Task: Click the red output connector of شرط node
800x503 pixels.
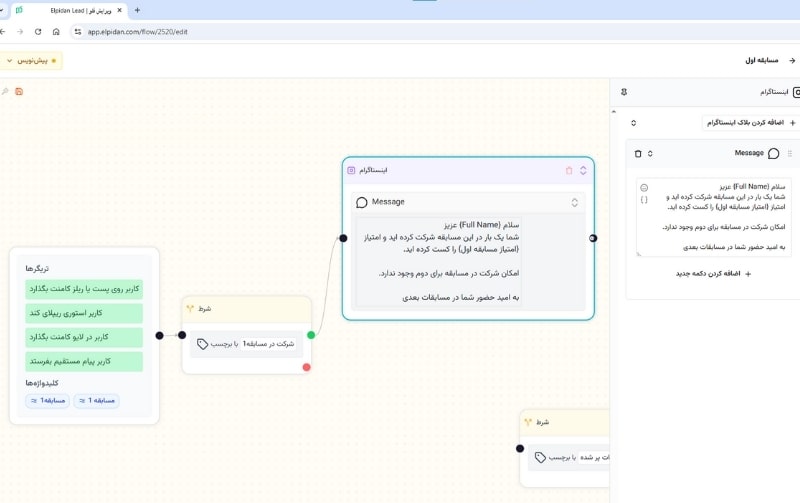Action: pyautogui.click(x=306, y=367)
